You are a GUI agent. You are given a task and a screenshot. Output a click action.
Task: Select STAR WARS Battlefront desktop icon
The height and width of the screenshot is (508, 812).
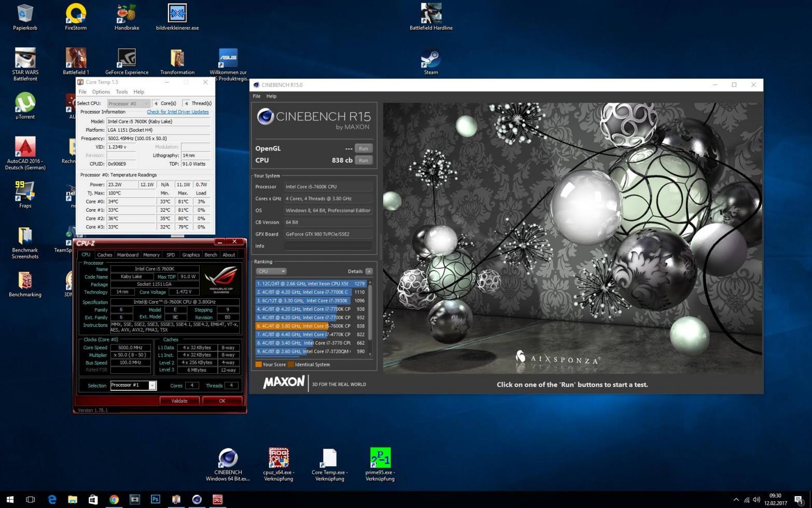coord(25,64)
